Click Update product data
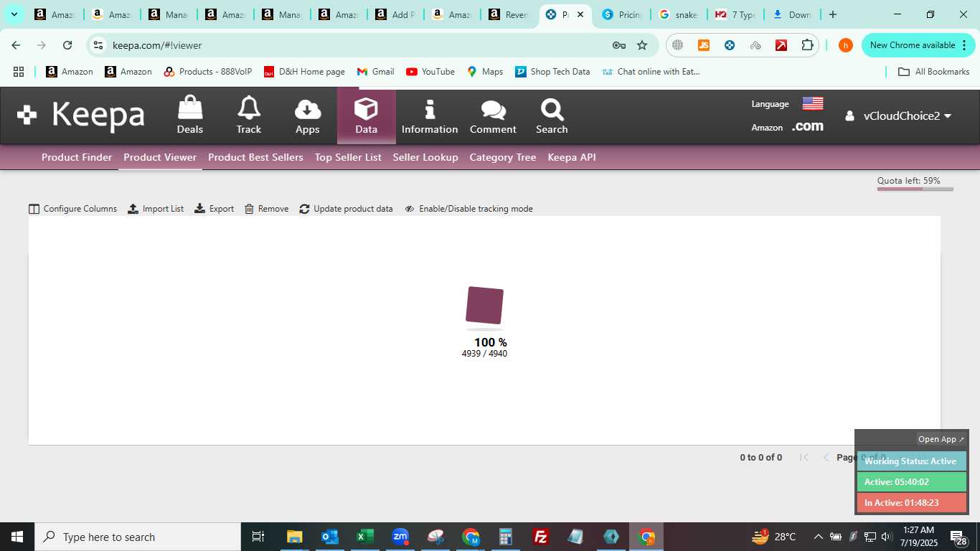This screenshot has width=980, height=551. 346,209
